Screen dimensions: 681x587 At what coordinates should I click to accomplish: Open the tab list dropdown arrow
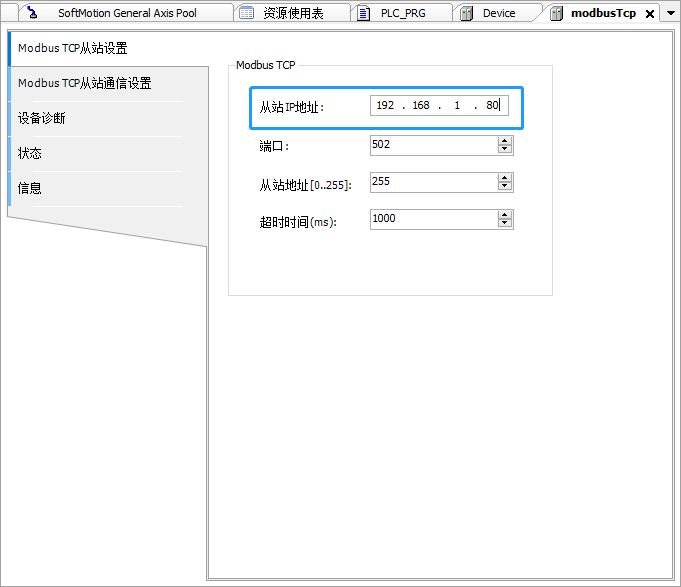pyautogui.click(x=671, y=13)
